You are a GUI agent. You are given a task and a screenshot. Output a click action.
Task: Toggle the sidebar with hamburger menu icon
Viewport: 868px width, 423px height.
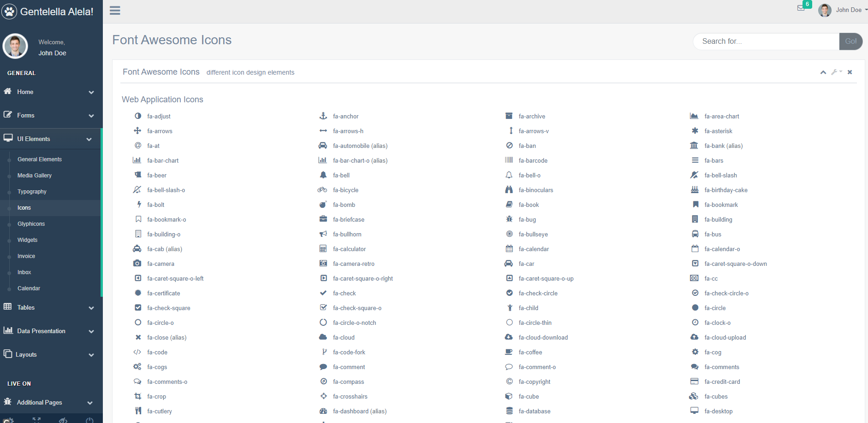click(x=115, y=11)
